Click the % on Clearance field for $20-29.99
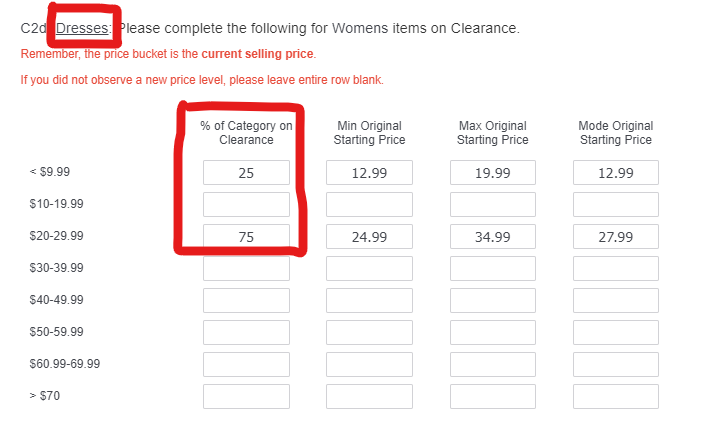This screenshot has width=713, height=428. click(x=246, y=237)
